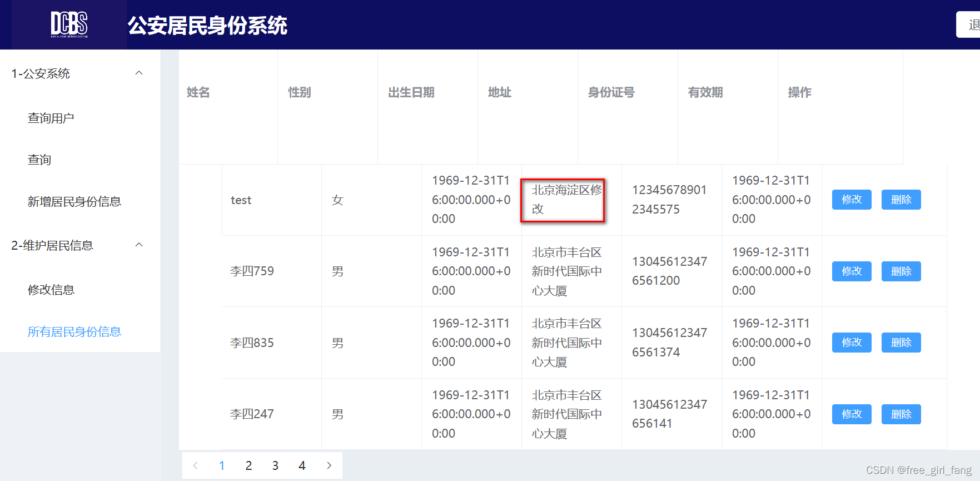Click the name cell 李四835
Image resolution: width=980 pixels, height=481 pixels.
[x=252, y=343]
